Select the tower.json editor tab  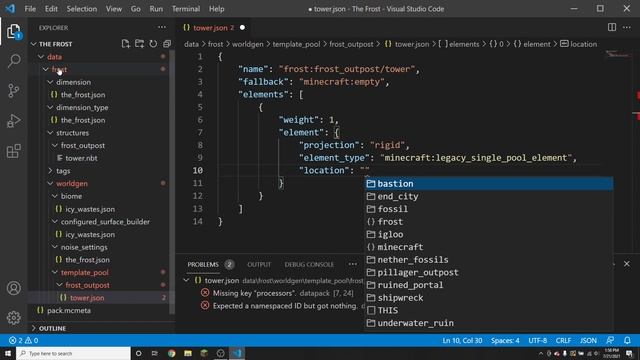pos(213,27)
